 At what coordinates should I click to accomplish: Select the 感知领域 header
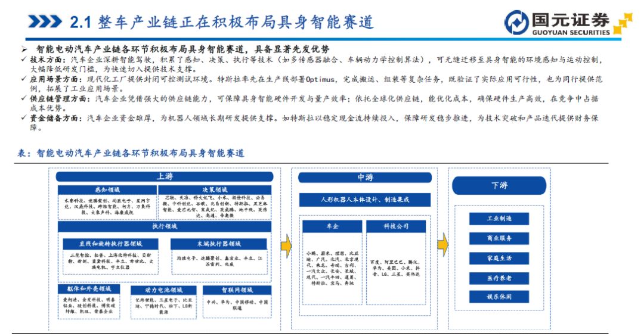107,190
